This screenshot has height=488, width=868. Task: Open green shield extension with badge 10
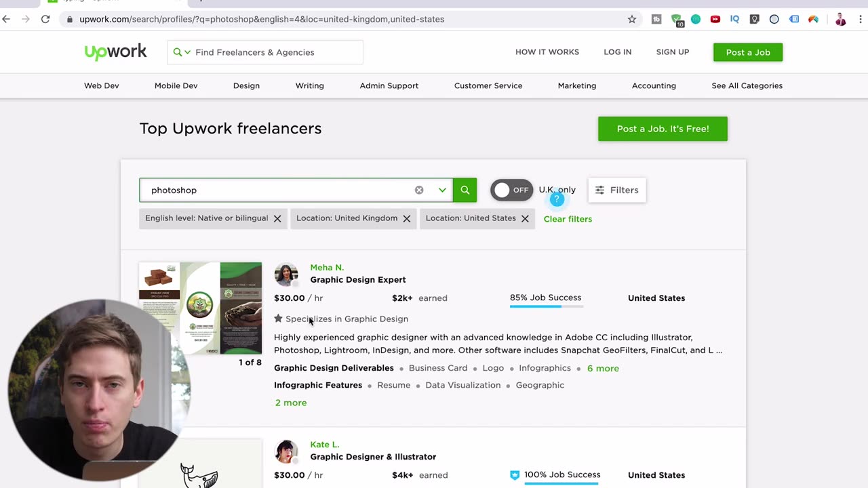[x=677, y=20]
